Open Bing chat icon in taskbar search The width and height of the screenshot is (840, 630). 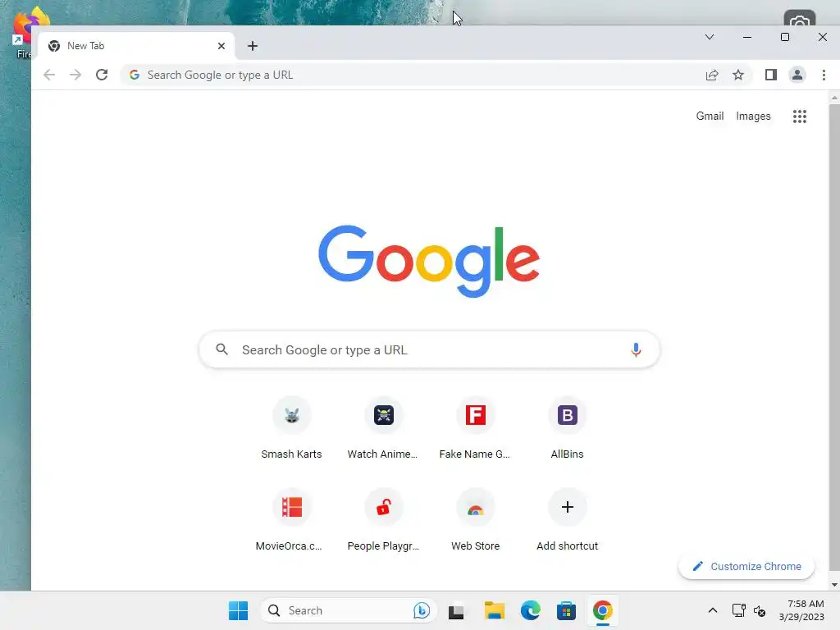422,610
